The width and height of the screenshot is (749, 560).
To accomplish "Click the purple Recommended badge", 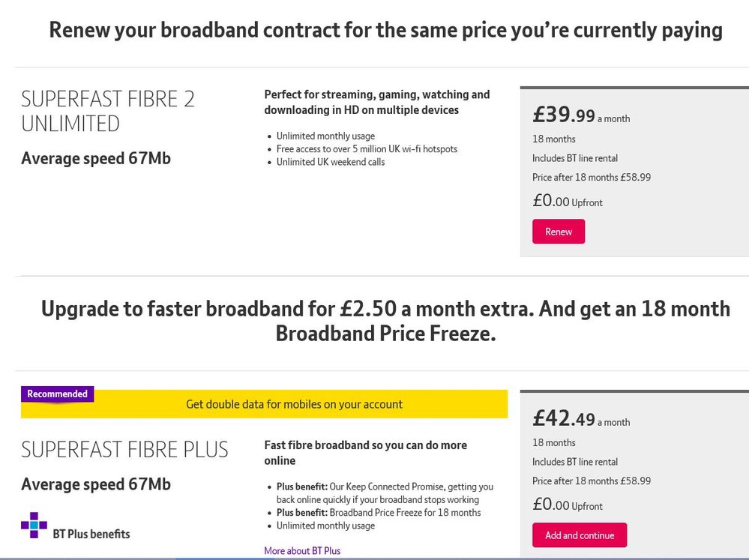I will coord(57,394).
